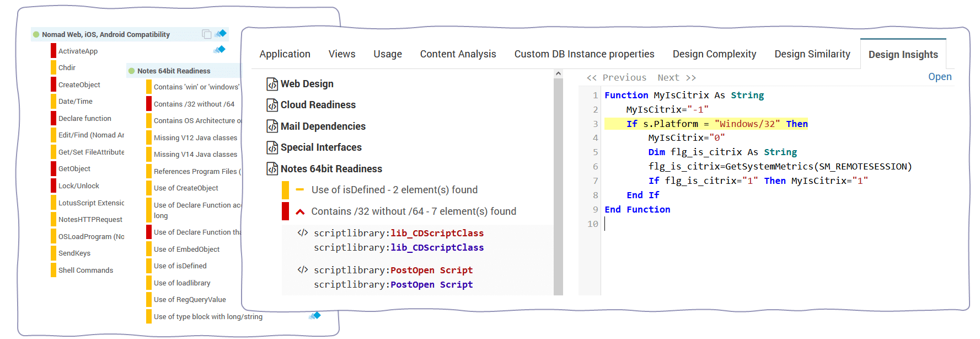Click the scroll-up arrow of insights list

(x=558, y=73)
